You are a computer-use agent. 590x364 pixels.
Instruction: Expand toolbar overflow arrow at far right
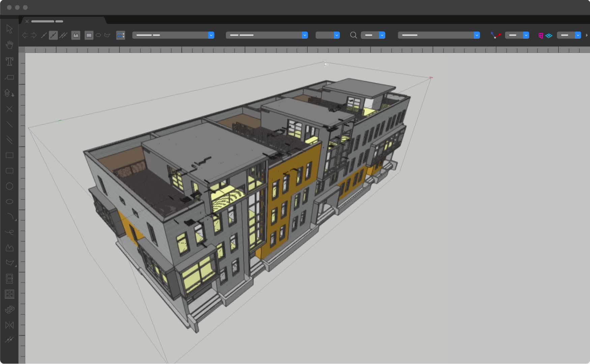(x=587, y=35)
